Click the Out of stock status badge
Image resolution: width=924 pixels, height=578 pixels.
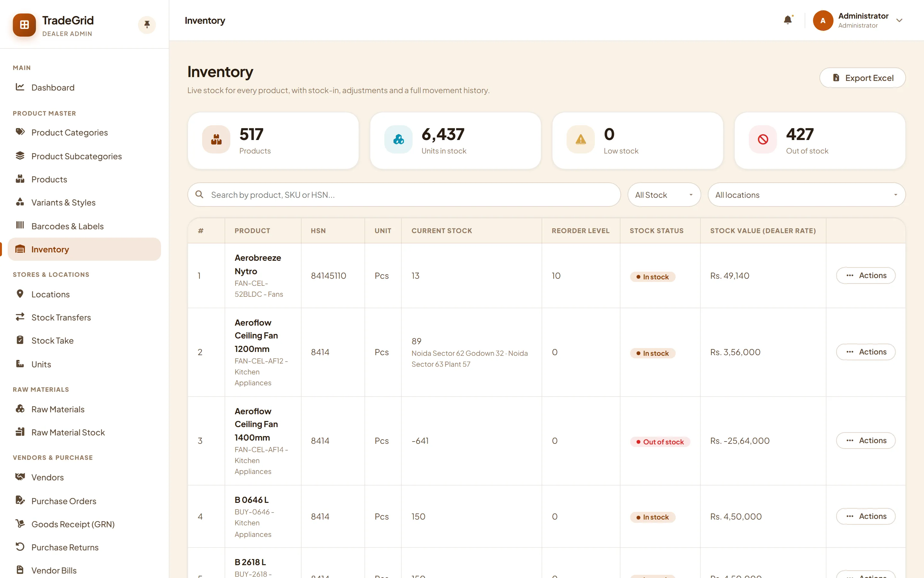(x=660, y=442)
